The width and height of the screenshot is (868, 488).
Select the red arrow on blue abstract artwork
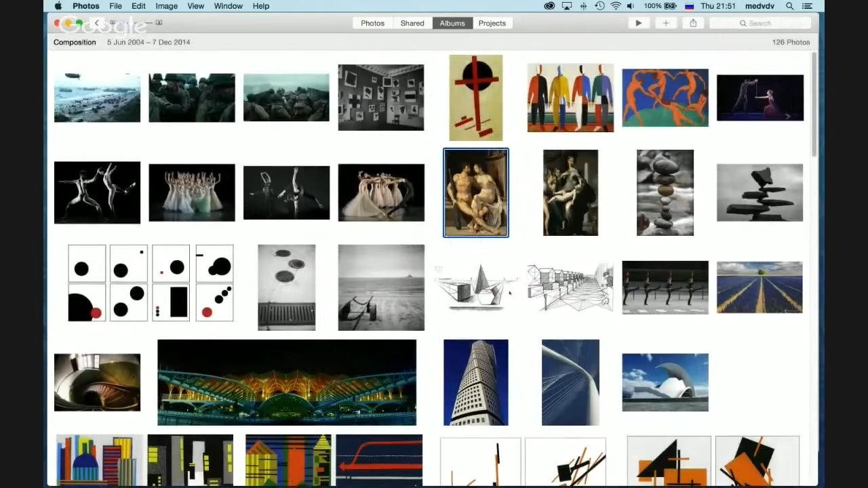(x=379, y=461)
